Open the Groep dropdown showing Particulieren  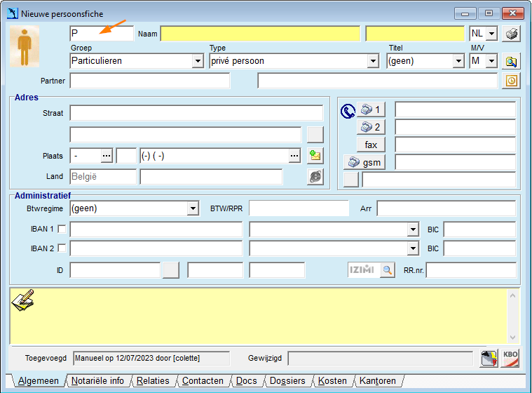[198, 61]
